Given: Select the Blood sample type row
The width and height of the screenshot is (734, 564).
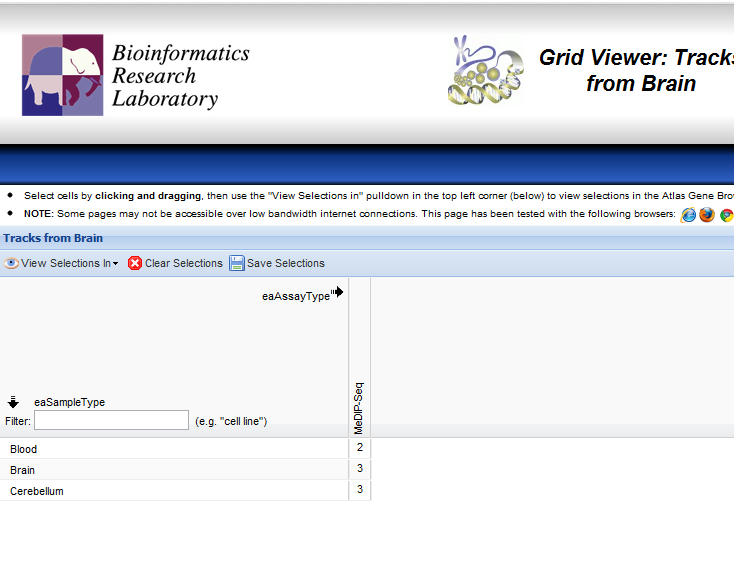Looking at the screenshot, I should coord(24,449).
